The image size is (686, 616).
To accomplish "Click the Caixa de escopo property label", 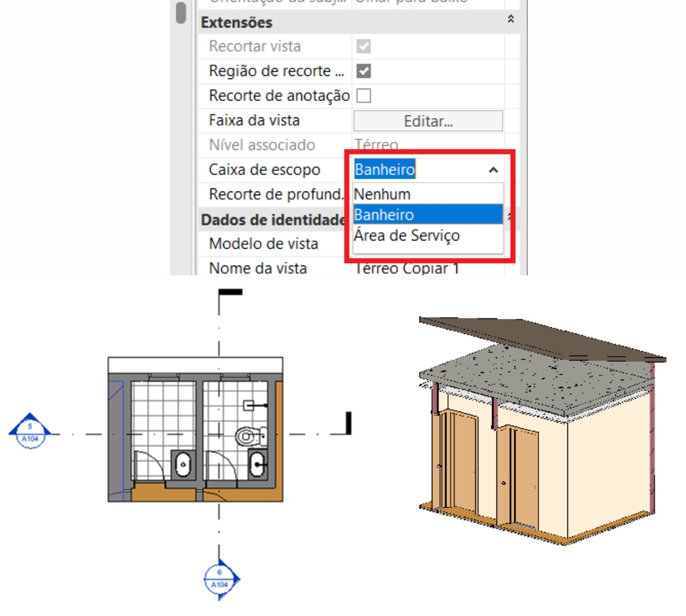I will 264,170.
